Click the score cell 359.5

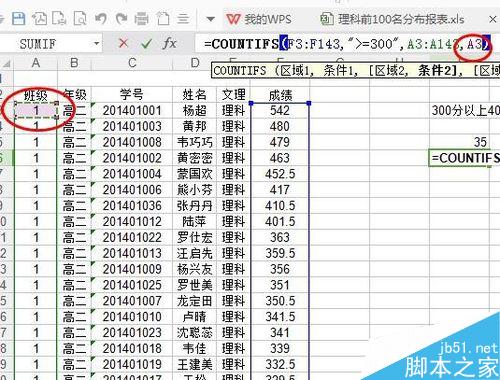280,253
